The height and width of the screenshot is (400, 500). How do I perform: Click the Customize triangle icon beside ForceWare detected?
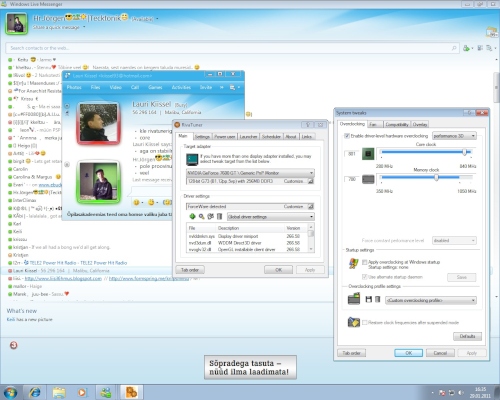point(310,207)
